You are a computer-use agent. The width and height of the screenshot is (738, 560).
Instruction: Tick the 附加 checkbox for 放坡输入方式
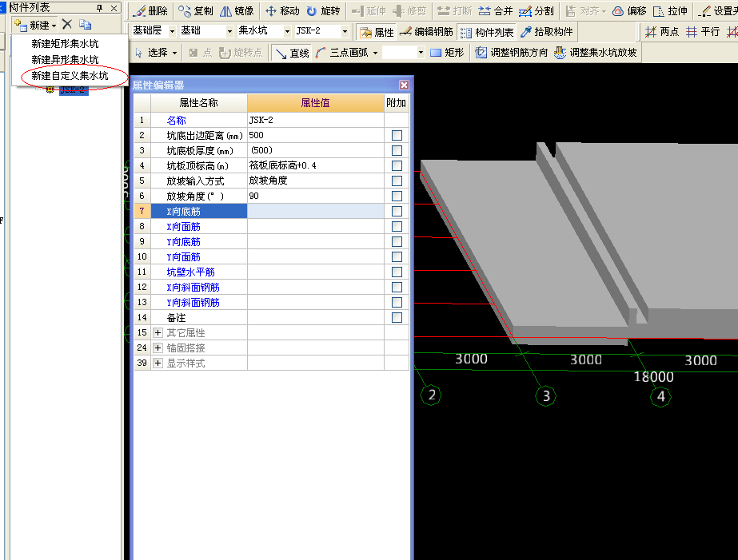click(x=397, y=181)
